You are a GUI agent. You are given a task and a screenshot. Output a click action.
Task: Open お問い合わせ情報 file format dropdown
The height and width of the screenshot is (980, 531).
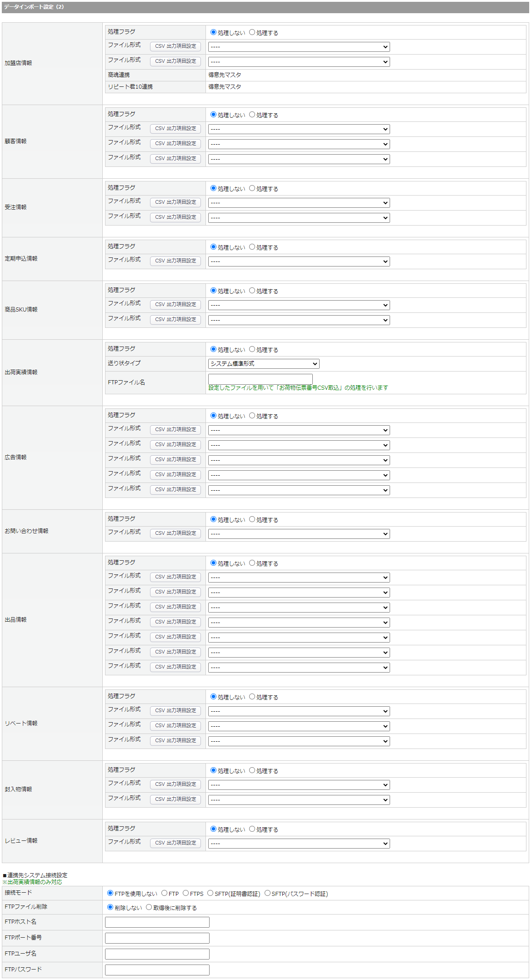299,534
